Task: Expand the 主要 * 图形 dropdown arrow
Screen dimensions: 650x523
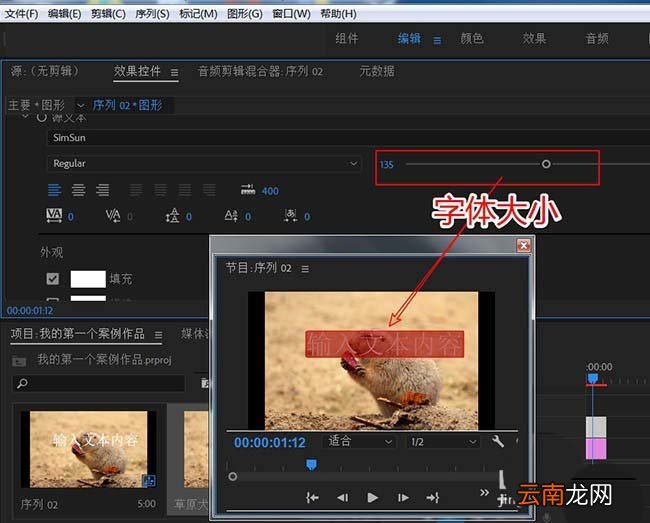Action: [x=80, y=105]
